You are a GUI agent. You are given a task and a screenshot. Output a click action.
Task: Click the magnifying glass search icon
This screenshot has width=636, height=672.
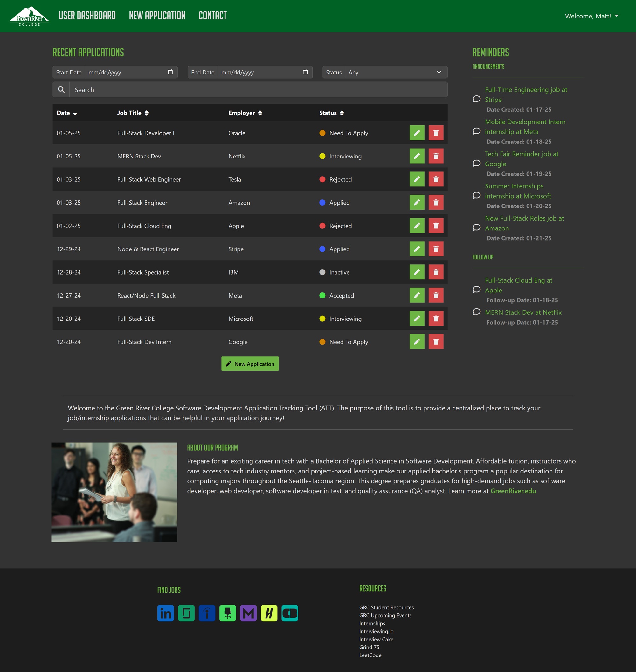tap(61, 89)
